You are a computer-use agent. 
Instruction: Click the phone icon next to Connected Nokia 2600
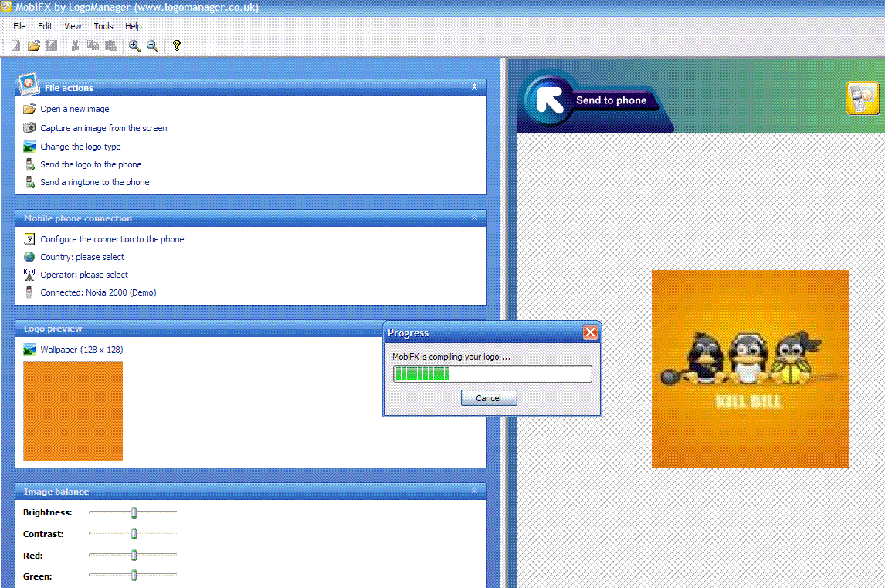click(x=29, y=292)
